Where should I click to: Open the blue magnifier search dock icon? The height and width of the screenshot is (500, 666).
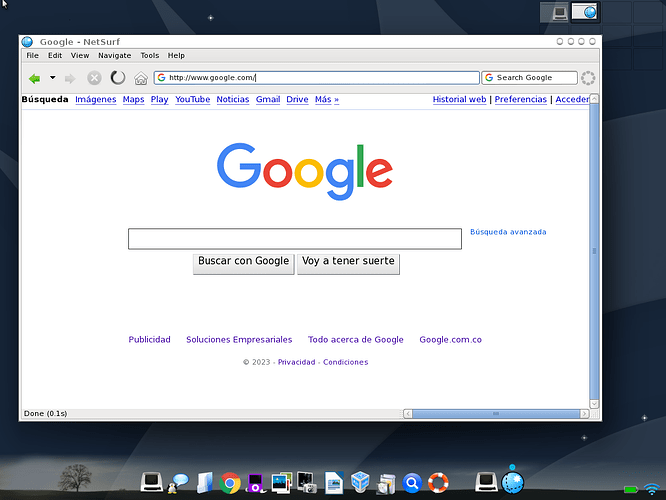(412, 483)
